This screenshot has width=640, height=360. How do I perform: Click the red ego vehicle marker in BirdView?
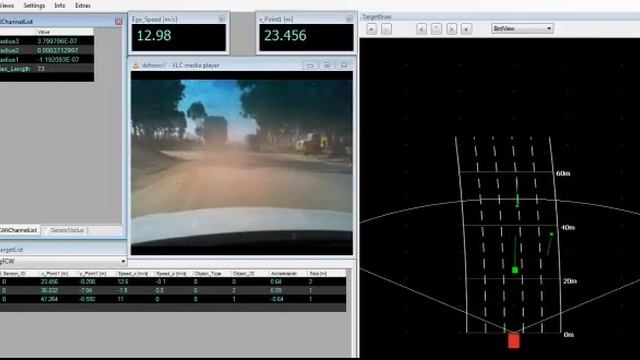513,340
